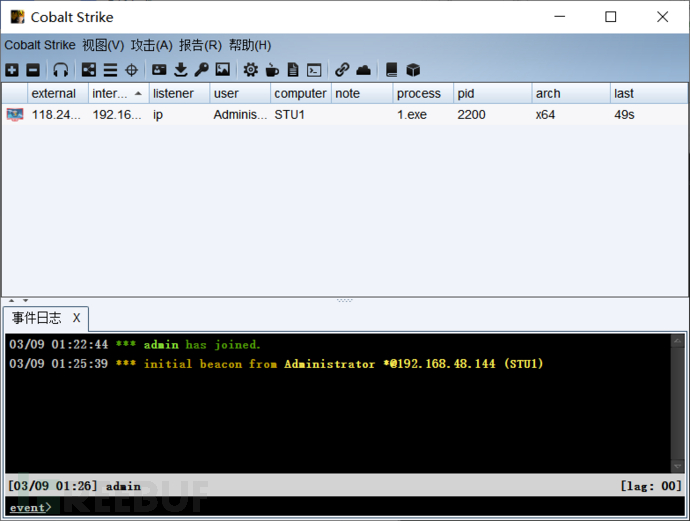Open the 视图(V) menu
The image size is (690, 521).
[x=103, y=45]
